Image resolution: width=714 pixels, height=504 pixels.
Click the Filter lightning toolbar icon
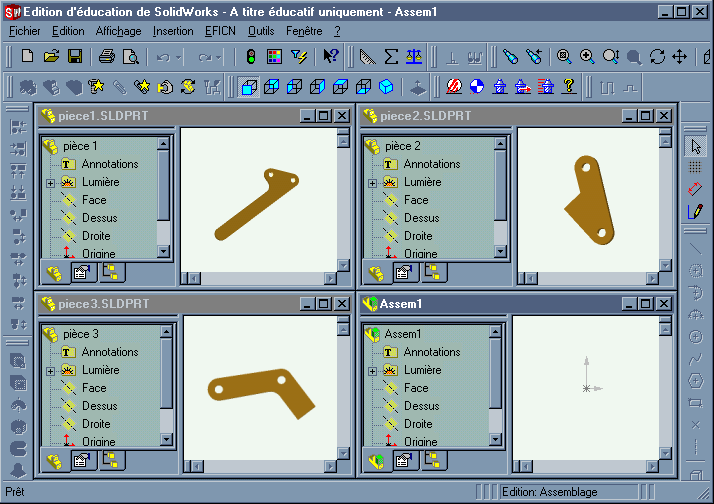coord(299,56)
